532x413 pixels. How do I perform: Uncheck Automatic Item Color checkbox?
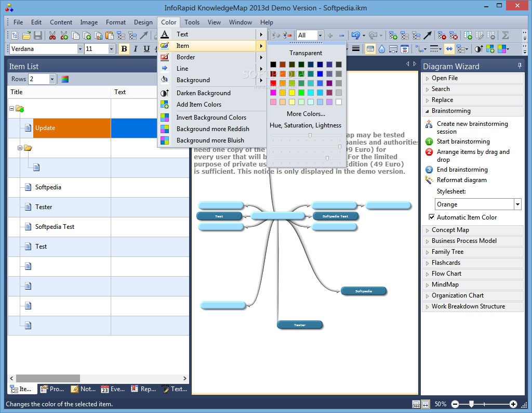click(x=432, y=217)
